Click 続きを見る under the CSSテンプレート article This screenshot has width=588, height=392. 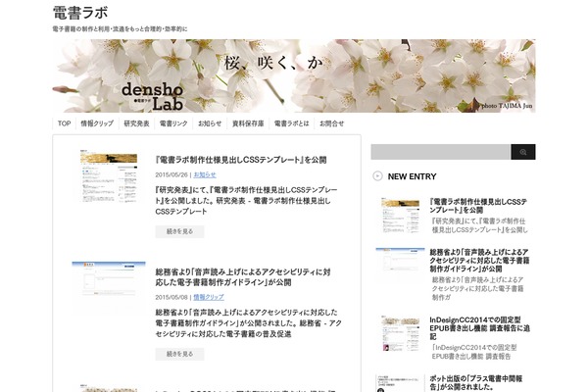pos(179,231)
